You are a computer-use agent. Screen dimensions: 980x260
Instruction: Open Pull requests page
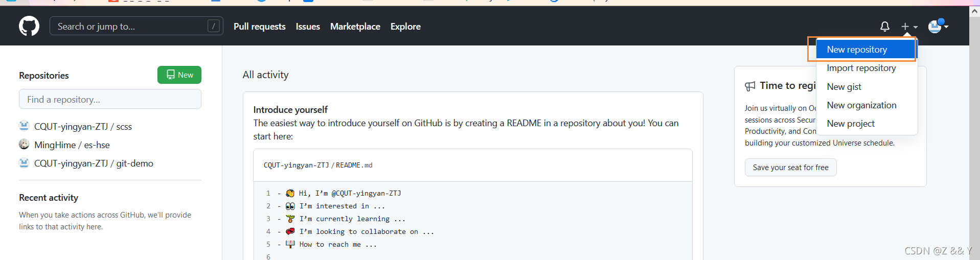click(260, 27)
